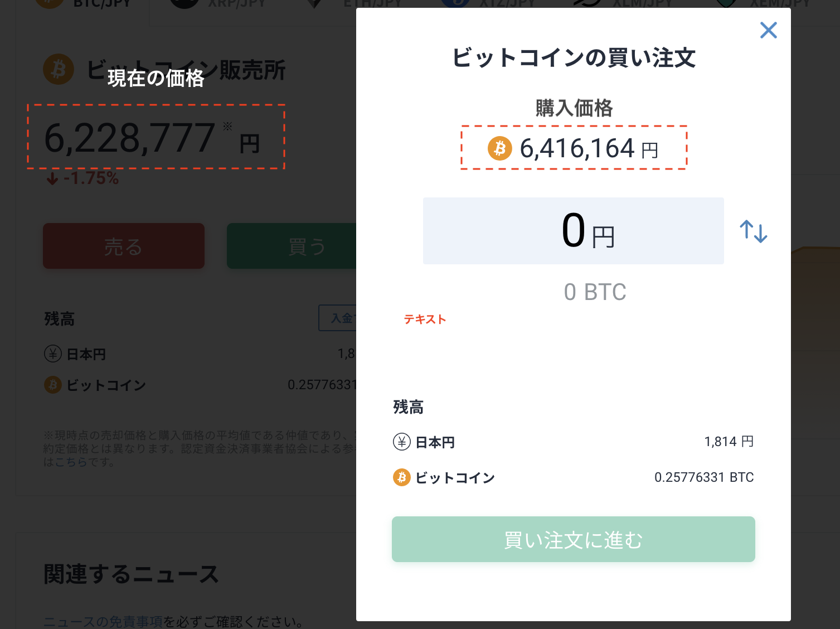Click the green 買う buy button
The width and height of the screenshot is (840, 629).
292,246
